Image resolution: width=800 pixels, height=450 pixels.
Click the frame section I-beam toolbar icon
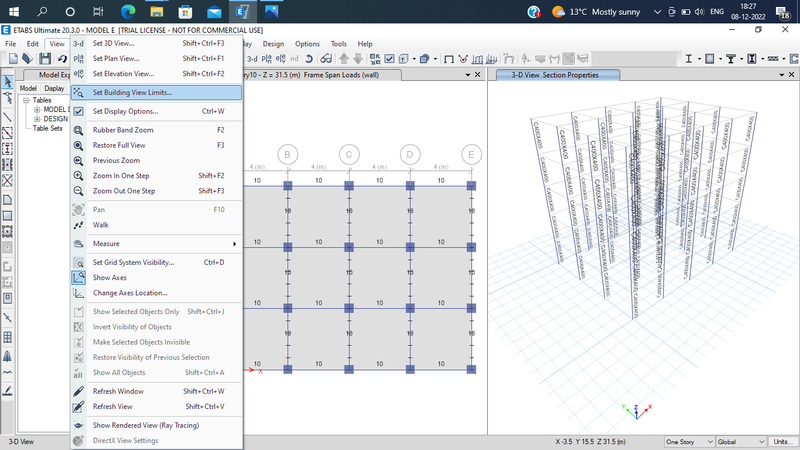click(688, 59)
